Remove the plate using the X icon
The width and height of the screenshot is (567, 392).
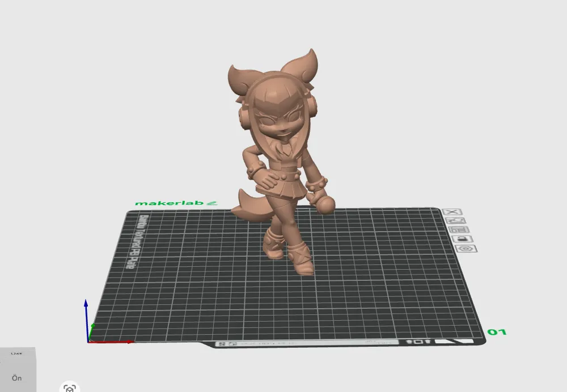point(452,212)
